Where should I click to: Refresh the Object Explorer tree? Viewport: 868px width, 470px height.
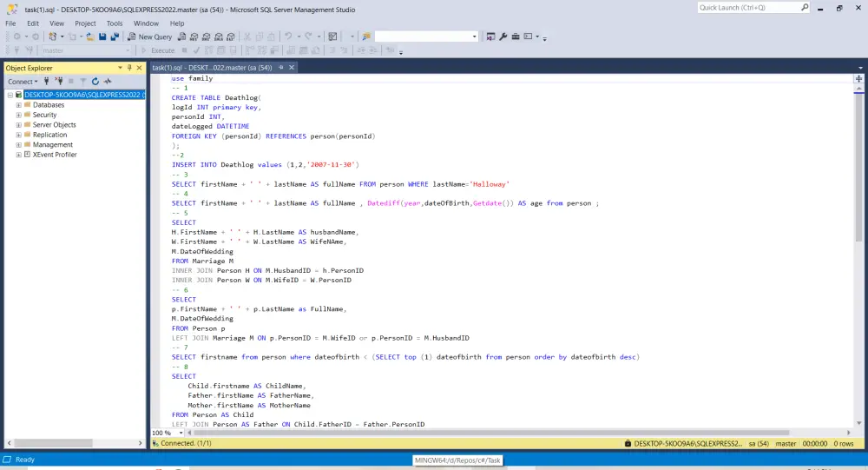pos(95,82)
